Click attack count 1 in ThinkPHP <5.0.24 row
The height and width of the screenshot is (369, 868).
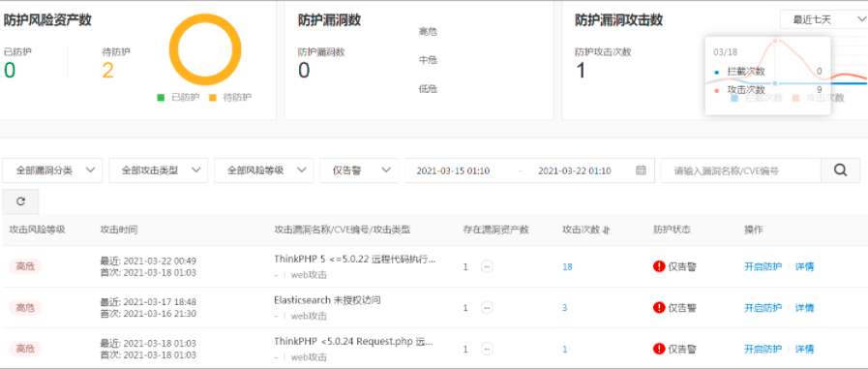(565, 349)
